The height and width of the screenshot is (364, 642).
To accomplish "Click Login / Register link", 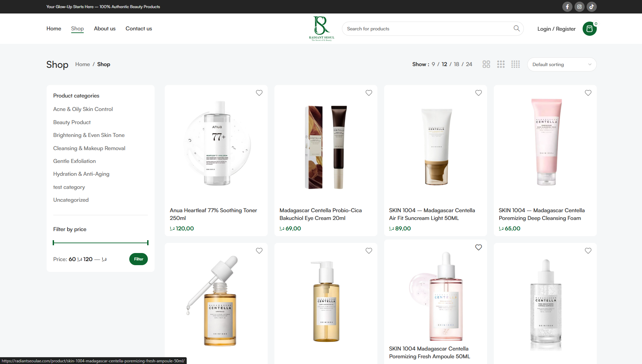I will (556, 29).
